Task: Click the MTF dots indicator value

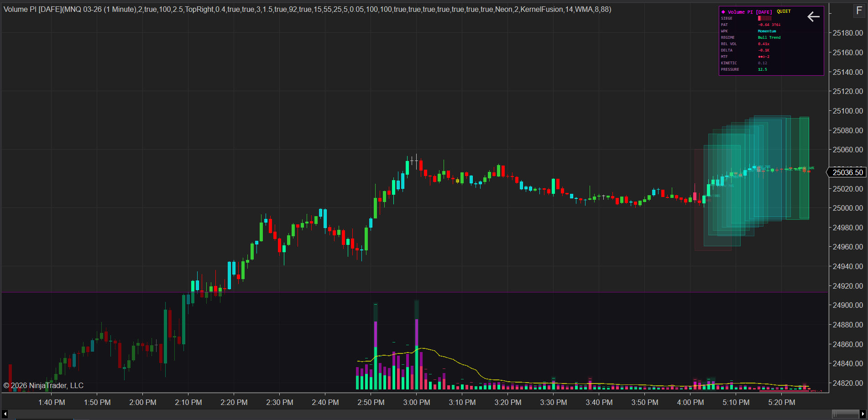Action: point(763,57)
